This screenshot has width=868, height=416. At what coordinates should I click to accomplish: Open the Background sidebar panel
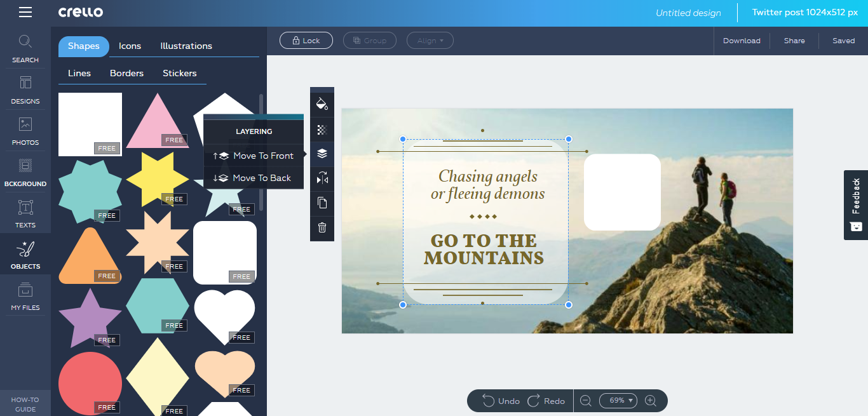(x=25, y=173)
